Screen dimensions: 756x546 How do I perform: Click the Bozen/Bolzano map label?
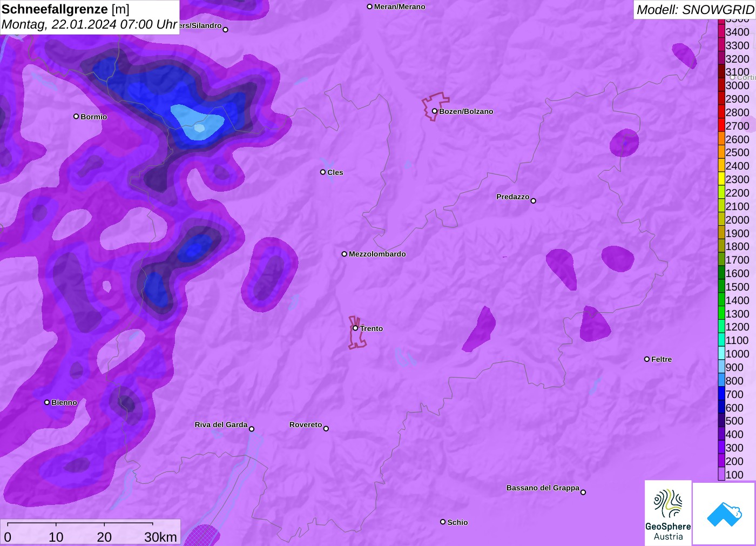466,111
